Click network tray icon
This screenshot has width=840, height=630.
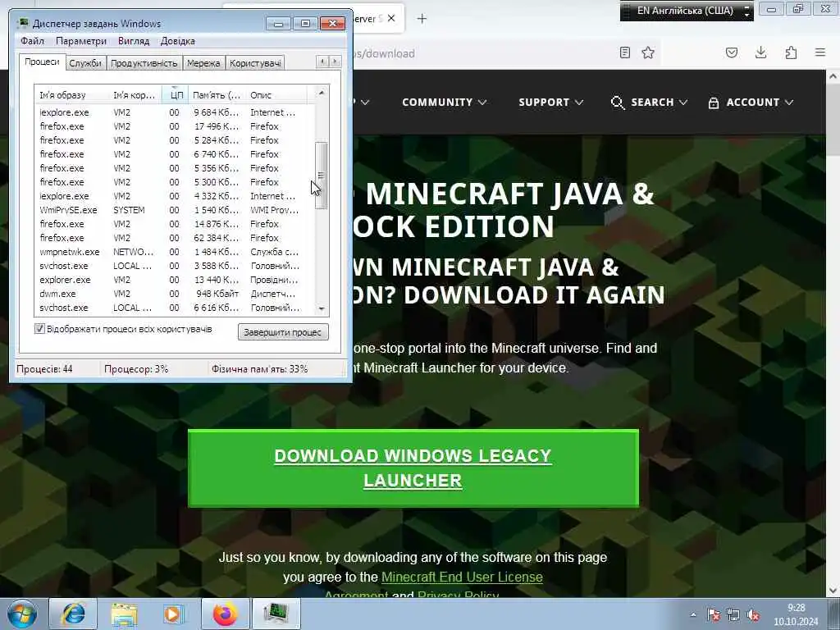pyautogui.click(x=733, y=615)
